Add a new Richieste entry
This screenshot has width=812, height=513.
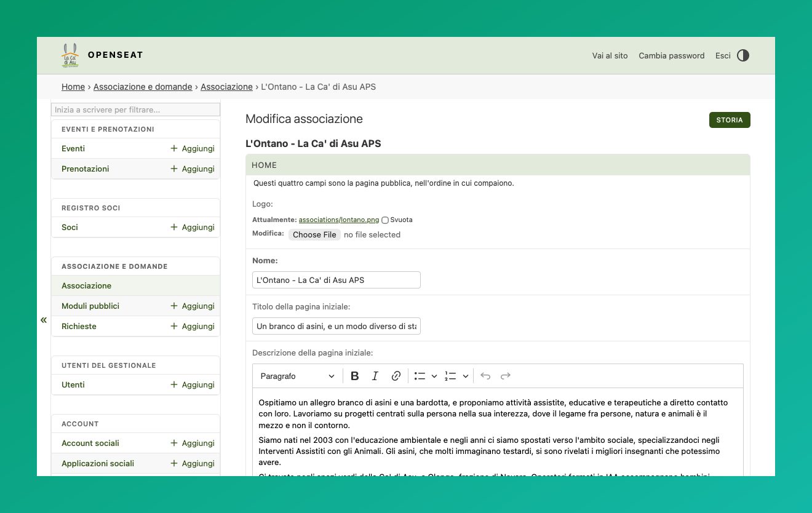[193, 326]
